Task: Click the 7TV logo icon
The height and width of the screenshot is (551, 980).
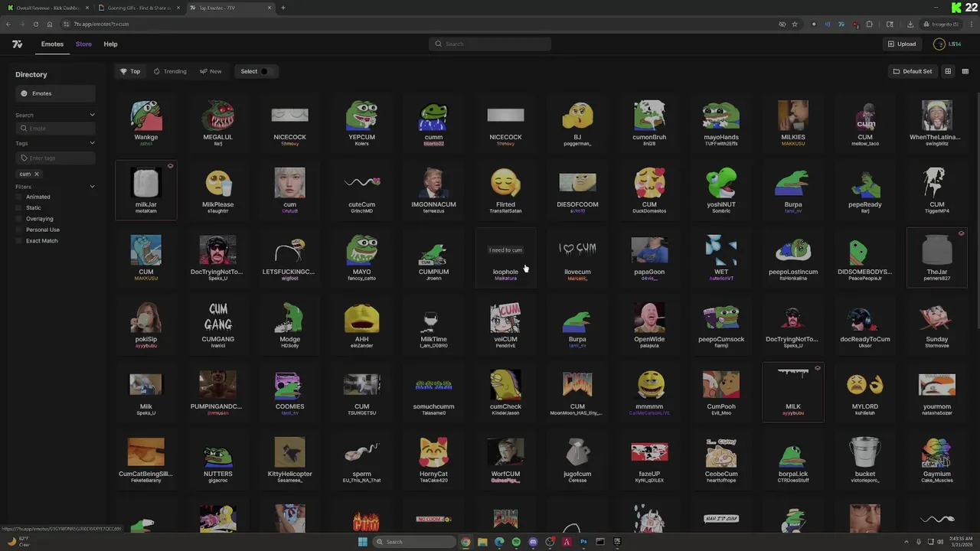Action: tap(17, 44)
